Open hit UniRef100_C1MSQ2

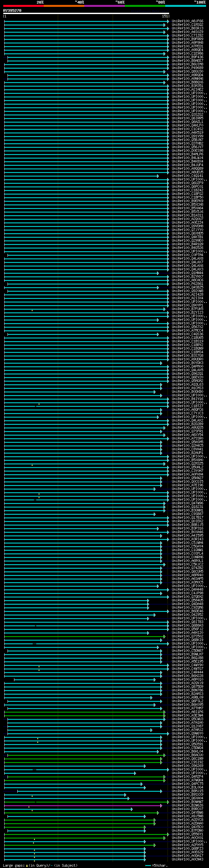187,25
